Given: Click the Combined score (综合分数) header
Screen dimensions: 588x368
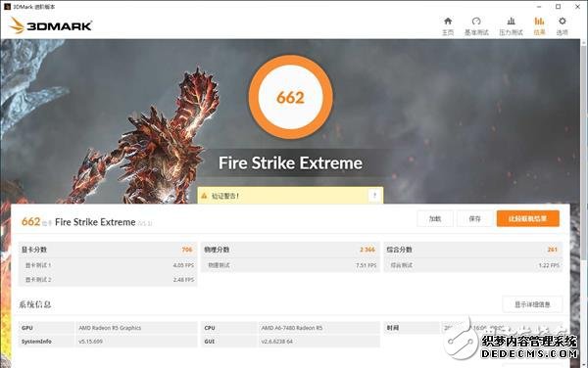Looking at the screenshot, I should (x=400, y=250).
